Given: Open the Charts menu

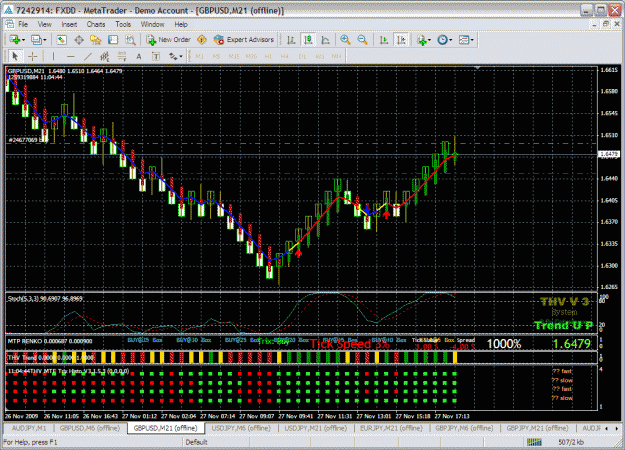Looking at the screenshot, I should click(96, 24).
